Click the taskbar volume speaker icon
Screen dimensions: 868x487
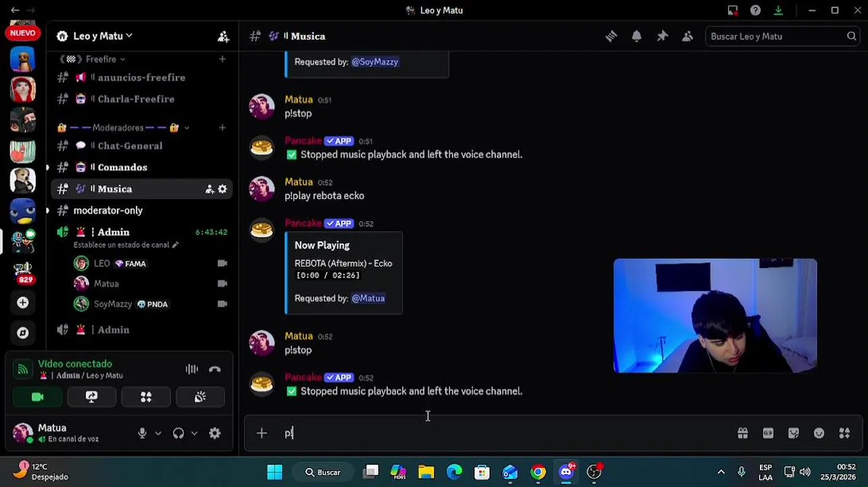click(805, 472)
